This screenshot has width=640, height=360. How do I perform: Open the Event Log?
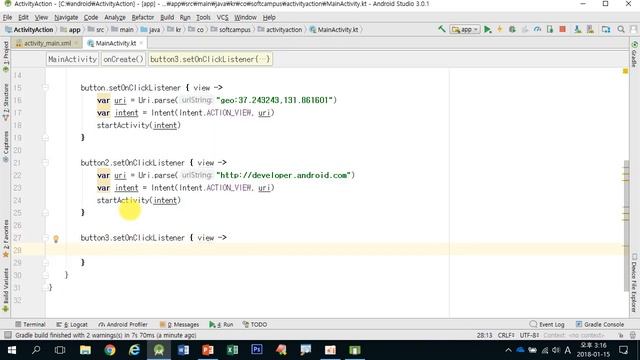[x=547, y=324]
